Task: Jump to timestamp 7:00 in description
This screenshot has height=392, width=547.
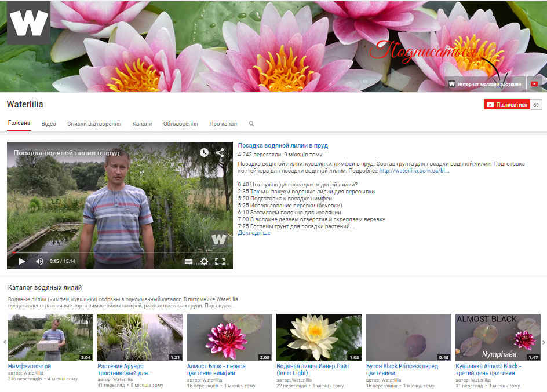Action: tap(243, 219)
